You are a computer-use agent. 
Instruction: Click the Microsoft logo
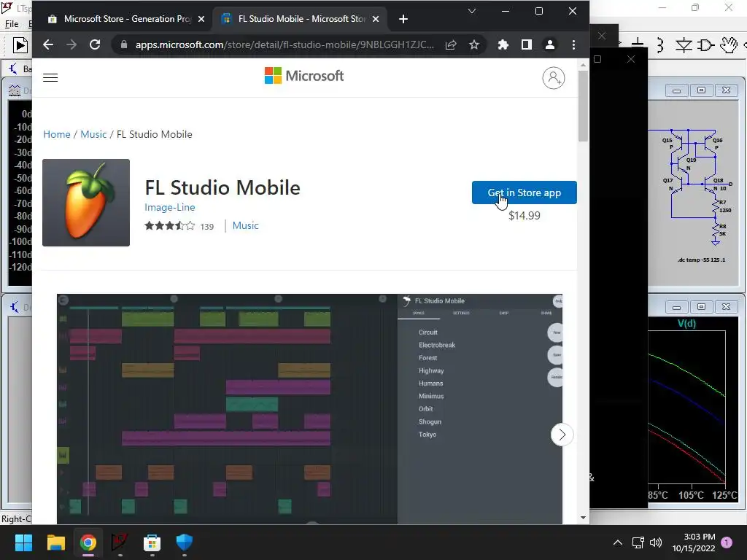point(304,76)
